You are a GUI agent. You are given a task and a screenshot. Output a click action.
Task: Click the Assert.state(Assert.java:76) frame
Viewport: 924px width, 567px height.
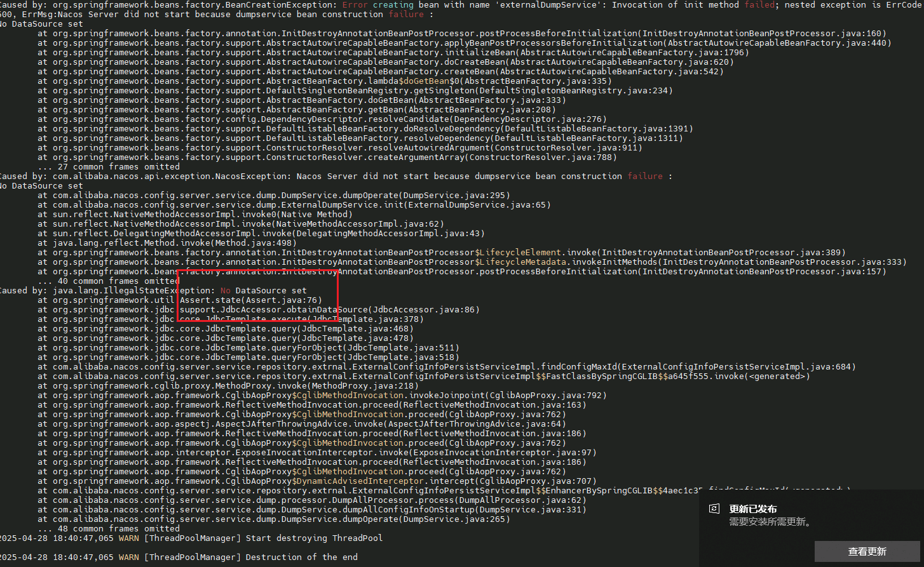179,300
